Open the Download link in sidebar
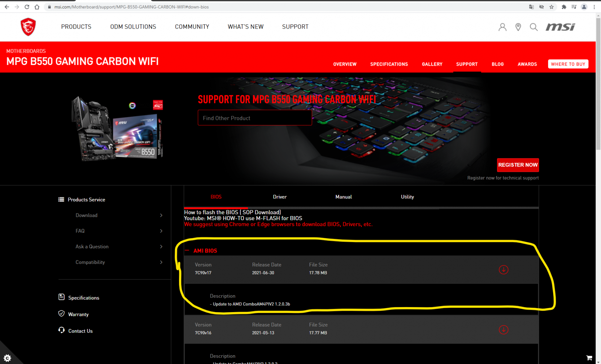 [x=86, y=215]
